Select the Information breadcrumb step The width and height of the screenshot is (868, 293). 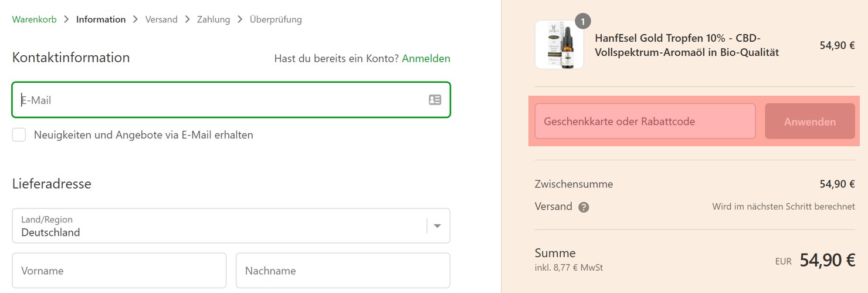coord(101,19)
